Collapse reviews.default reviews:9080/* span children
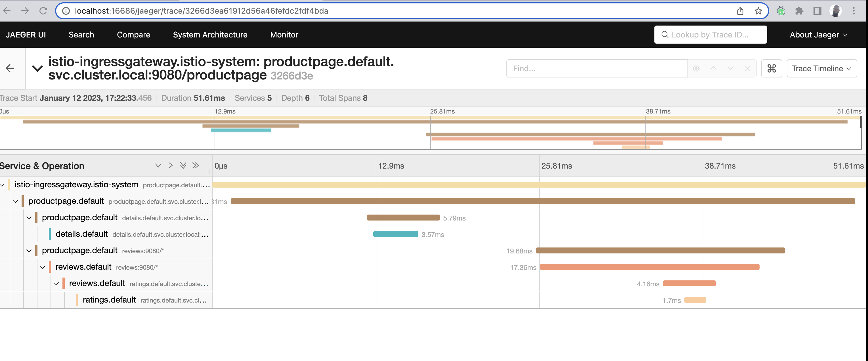This screenshot has height=361, width=868. tap(43, 267)
